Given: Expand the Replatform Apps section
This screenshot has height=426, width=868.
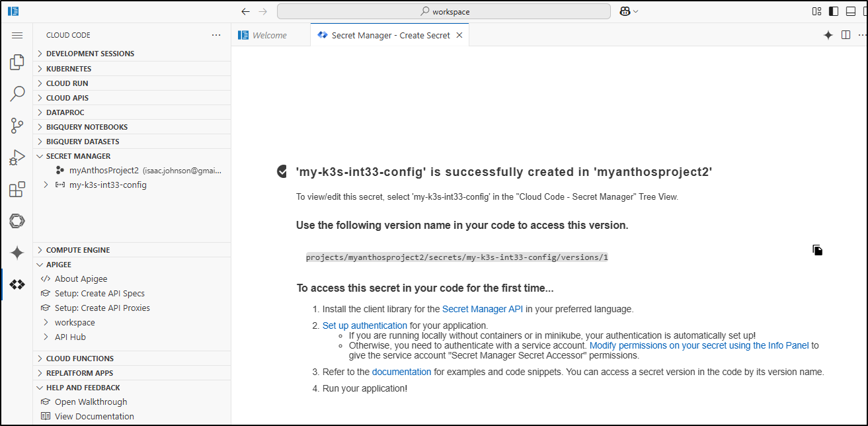Looking at the screenshot, I should 132,373.
